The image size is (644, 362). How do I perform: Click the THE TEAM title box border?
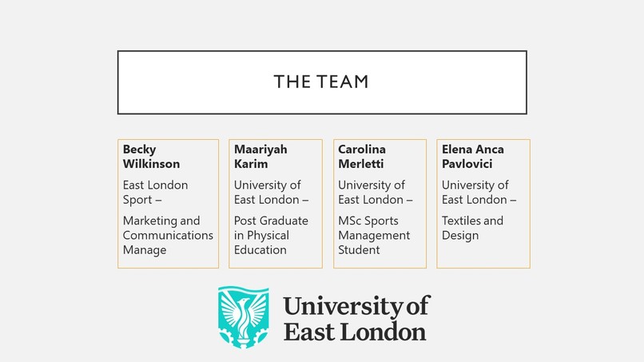pos(322,51)
